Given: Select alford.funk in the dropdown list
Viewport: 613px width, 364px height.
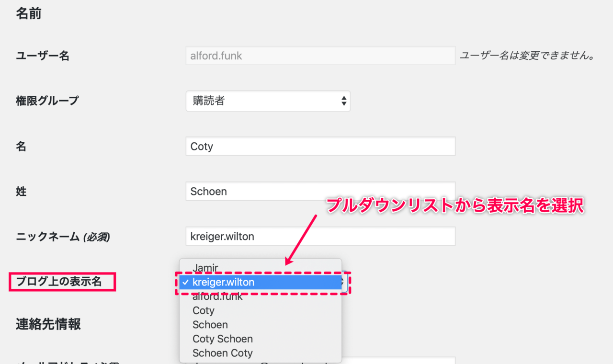Looking at the screenshot, I should pyautogui.click(x=261, y=296).
